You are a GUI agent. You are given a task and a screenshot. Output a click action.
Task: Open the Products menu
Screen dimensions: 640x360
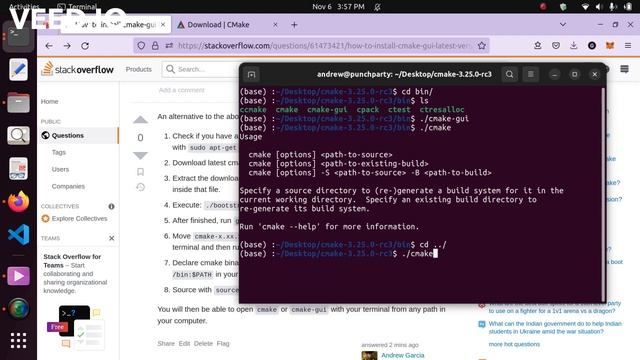(139, 69)
